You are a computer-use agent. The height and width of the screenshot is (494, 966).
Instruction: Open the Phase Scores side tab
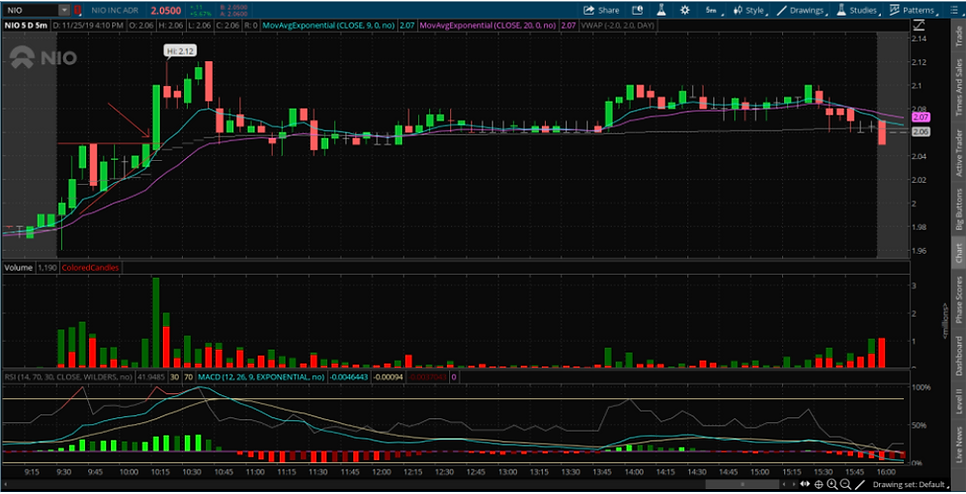pyautogui.click(x=958, y=299)
